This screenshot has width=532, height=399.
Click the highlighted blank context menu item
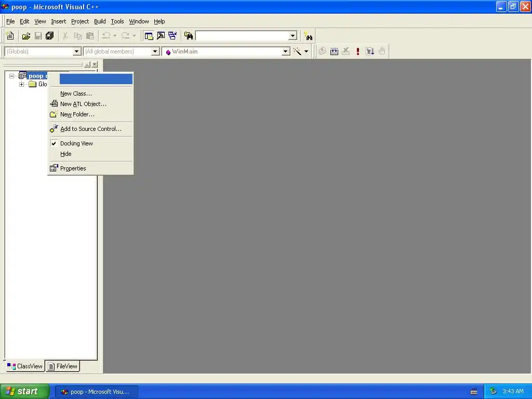pyautogui.click(x=96, y=79)
